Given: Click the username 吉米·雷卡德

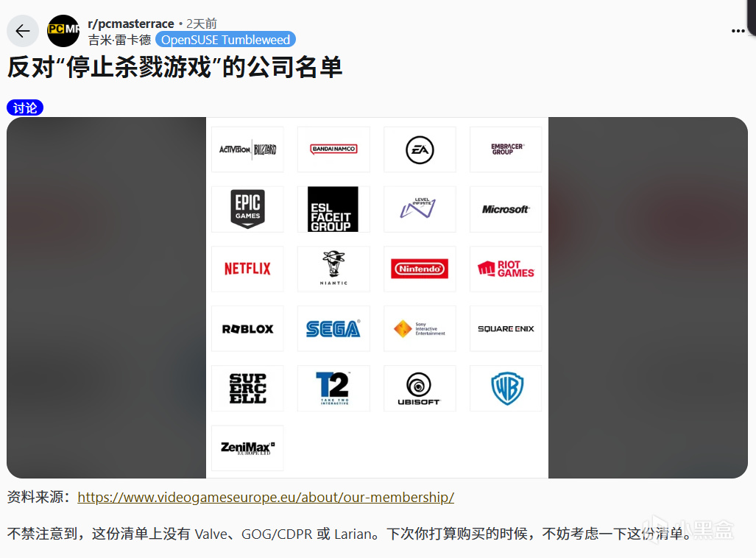Looking at the screenshot, I should click(x=119, y=40).
